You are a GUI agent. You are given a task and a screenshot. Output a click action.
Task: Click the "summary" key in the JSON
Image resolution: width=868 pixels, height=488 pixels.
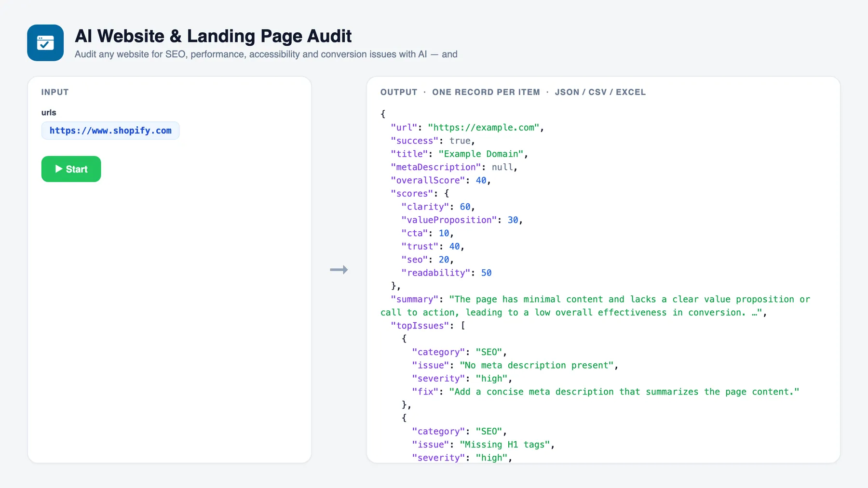point(415,299)
